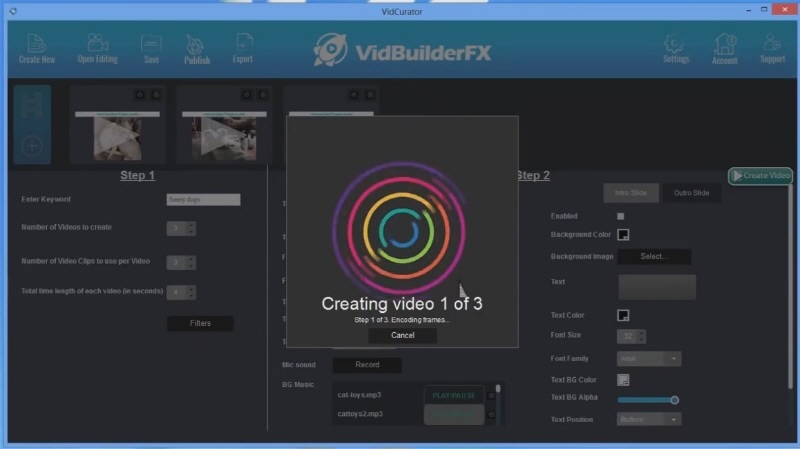
Task: Click the right corner icon on third clip card
Action: [x=370, y=95]
